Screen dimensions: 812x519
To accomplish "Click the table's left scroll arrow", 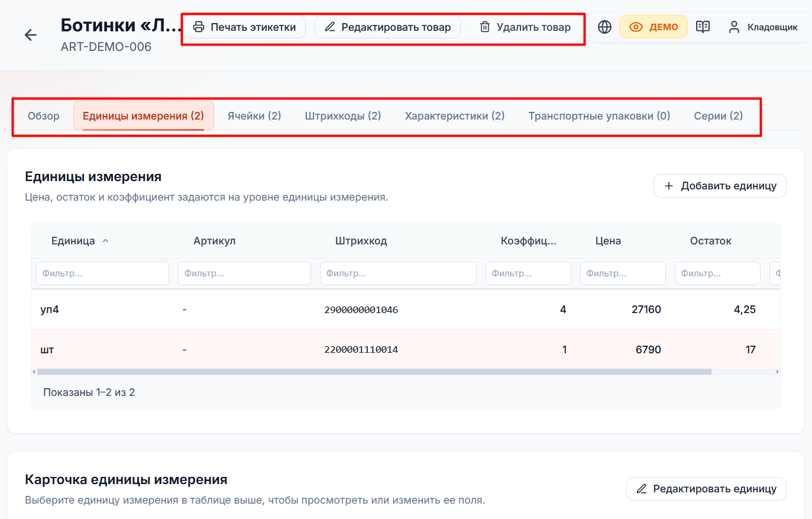I will [x=34, y=372].
